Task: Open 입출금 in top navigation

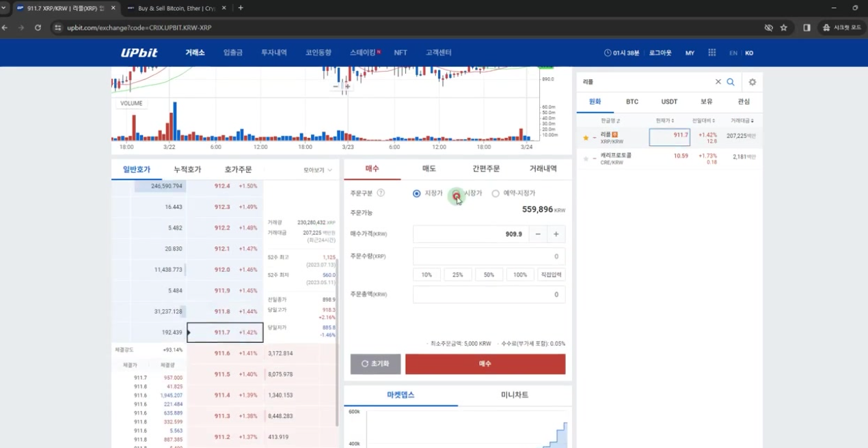Action: [232, 53]
